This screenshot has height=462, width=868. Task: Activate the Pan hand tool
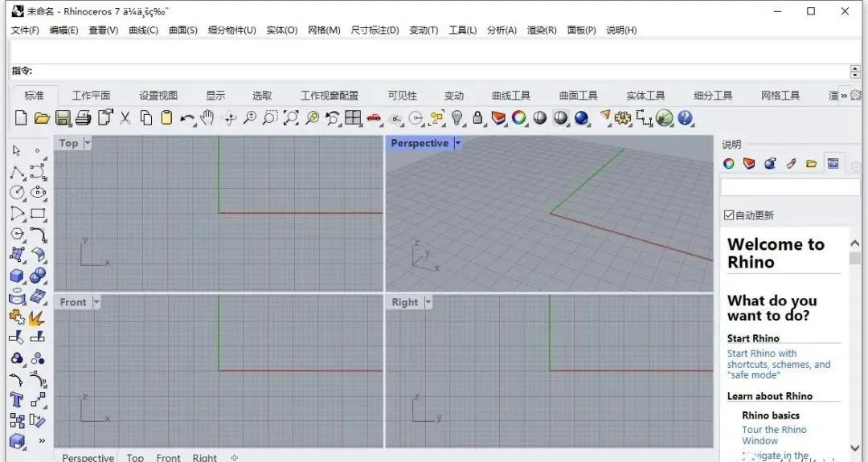(207, 118)
